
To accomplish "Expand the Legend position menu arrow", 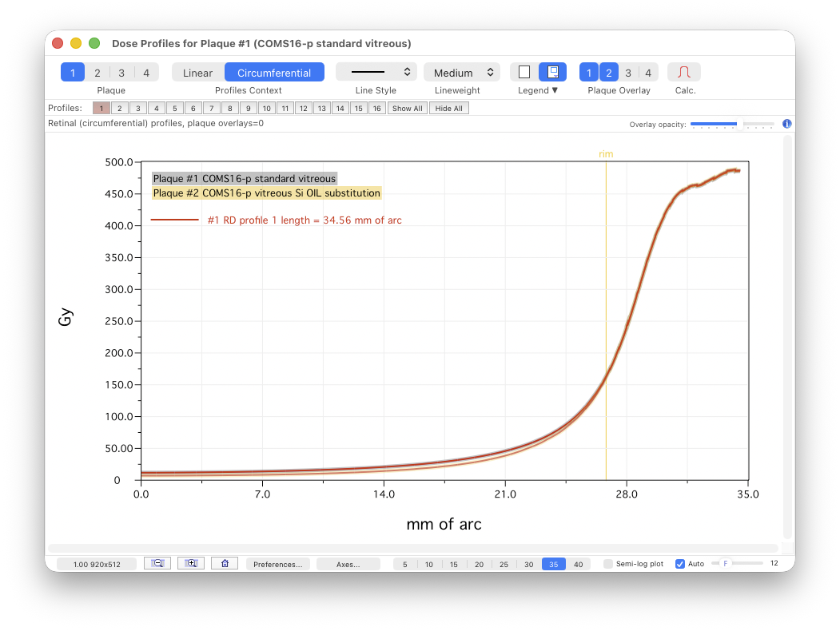I will point(555,91).
